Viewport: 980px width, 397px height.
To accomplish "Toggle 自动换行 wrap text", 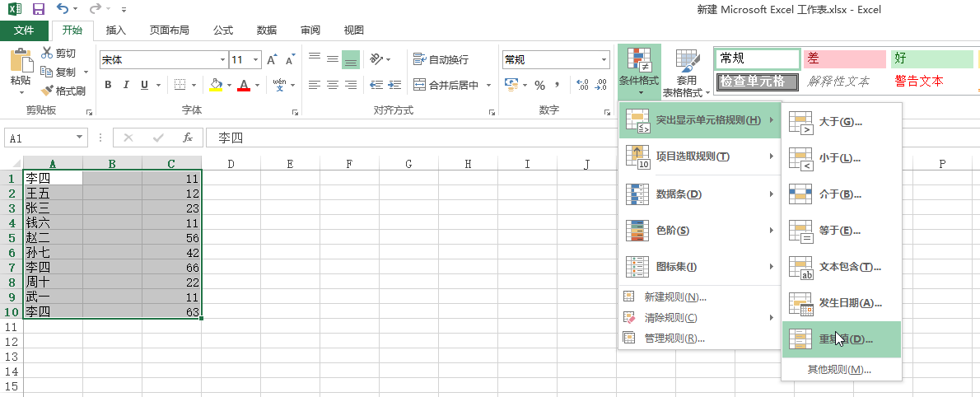I will 441,59.
